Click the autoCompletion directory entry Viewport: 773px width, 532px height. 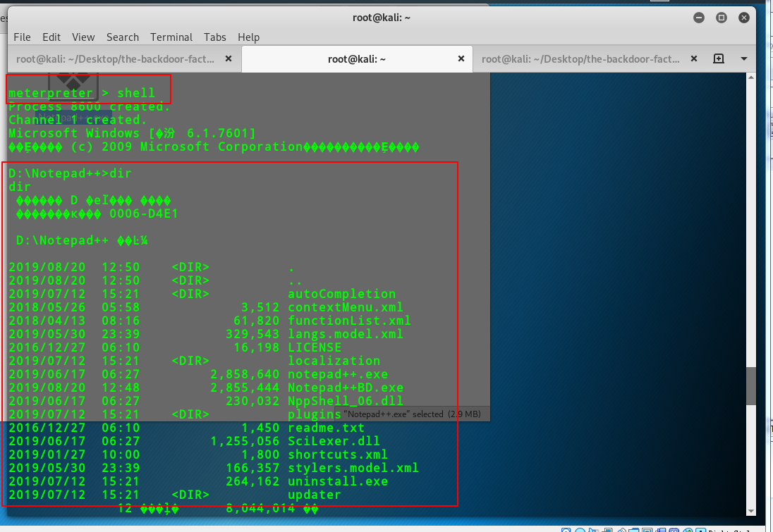point(341,294)
